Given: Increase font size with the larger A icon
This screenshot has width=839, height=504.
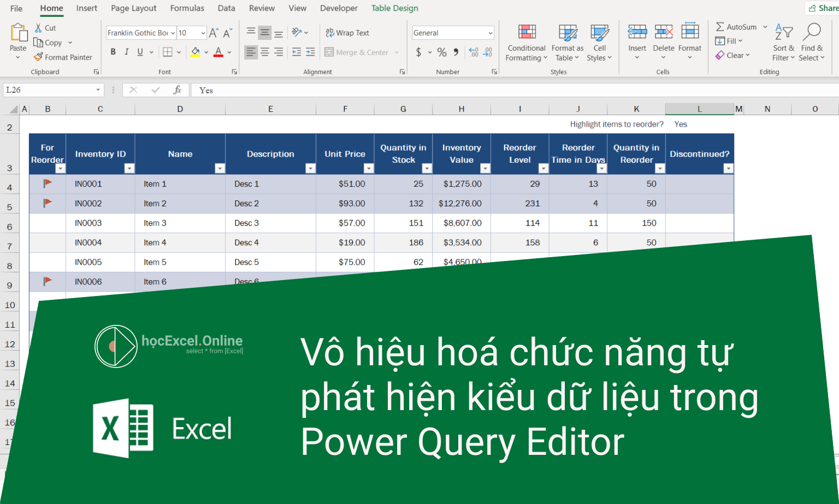Looking at the screenshot, I should click(214, 33).
